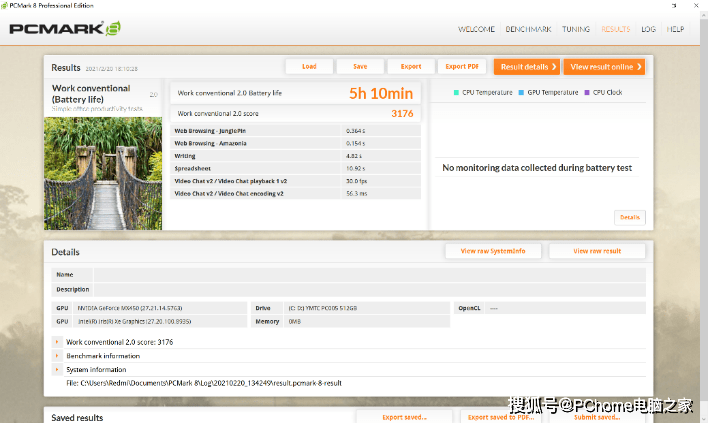Click Submit saved button
The height and width of the screenshot is (423, 708).
click(597, 417)
